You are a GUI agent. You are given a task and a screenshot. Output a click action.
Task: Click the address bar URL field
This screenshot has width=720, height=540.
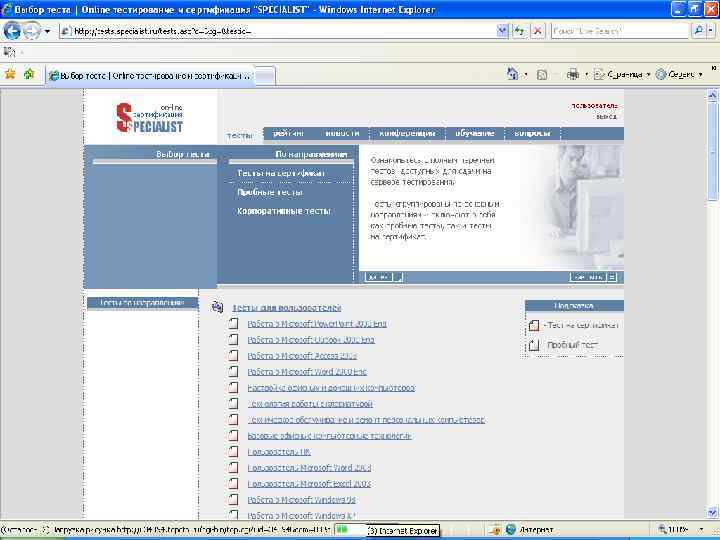coord(278,31)
